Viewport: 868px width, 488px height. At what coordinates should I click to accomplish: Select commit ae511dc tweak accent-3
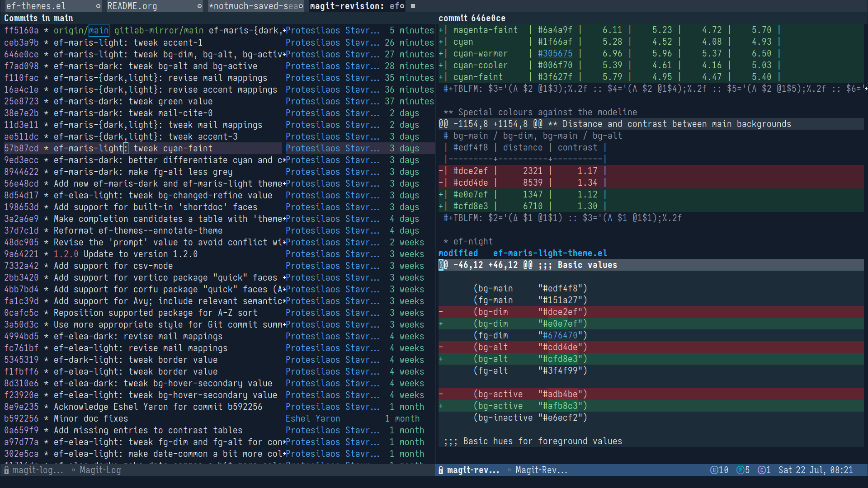(219, 136)
